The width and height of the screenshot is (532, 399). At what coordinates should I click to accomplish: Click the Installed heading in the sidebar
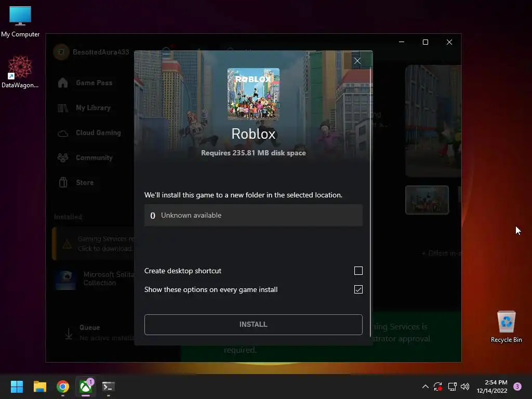68,217
